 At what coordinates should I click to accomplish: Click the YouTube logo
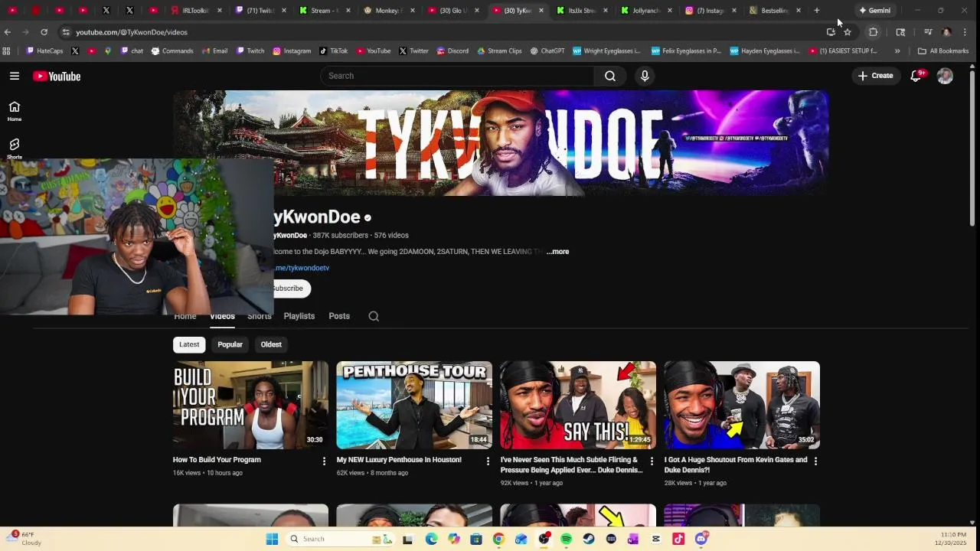pyautogui.click(x=57, y=76)
